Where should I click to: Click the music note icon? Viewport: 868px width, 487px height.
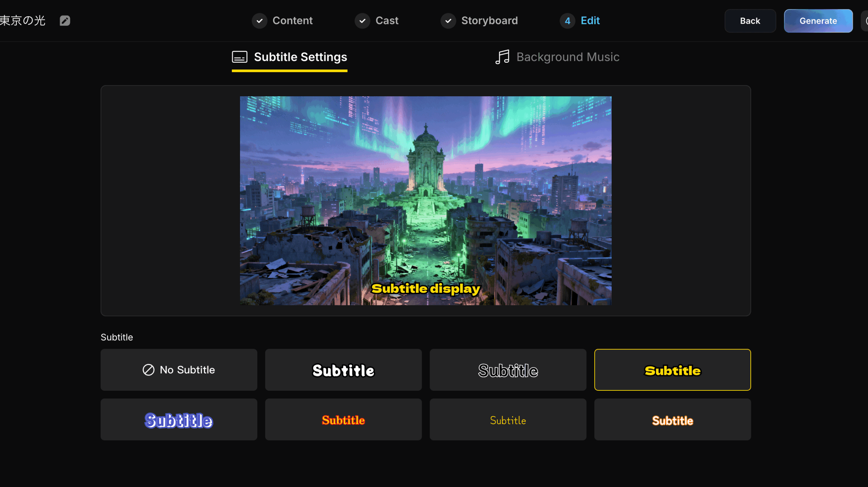click(x=502, y=57)
